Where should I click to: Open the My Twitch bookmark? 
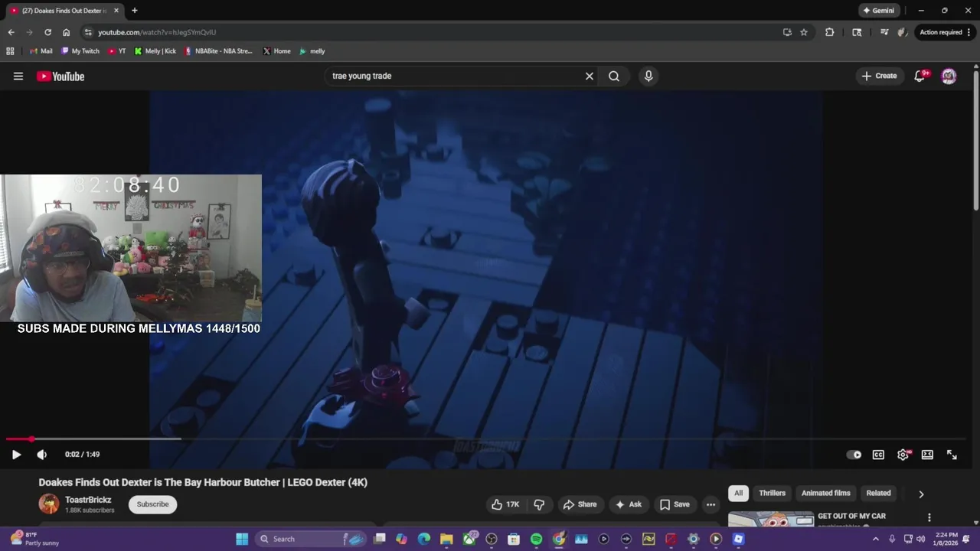[x=80, y=51]
